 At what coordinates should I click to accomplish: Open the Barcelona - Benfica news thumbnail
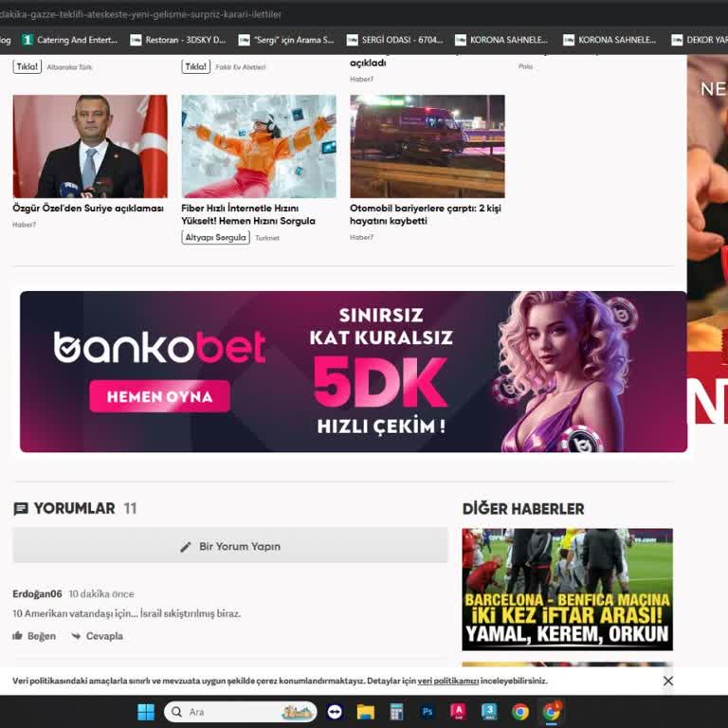click(x=568, y=590)
